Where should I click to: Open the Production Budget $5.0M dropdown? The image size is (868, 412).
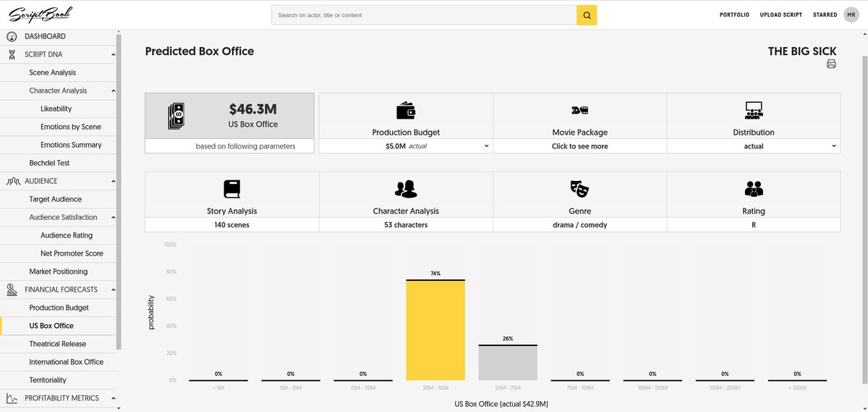[406, 146]
